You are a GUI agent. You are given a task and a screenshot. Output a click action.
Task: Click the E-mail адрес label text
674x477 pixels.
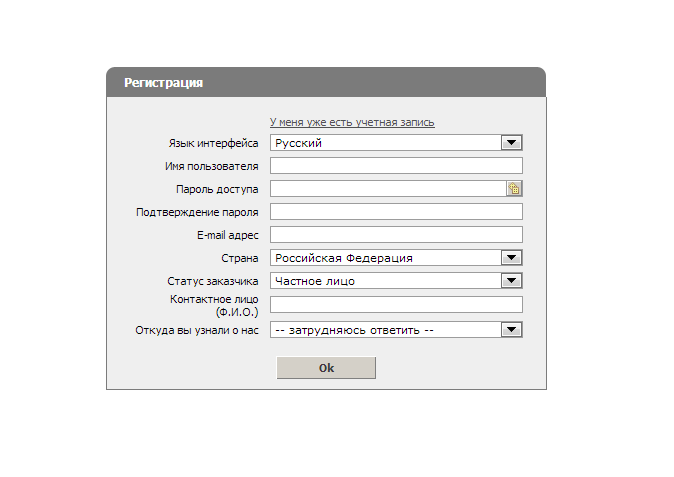click(x=228, y=235)
